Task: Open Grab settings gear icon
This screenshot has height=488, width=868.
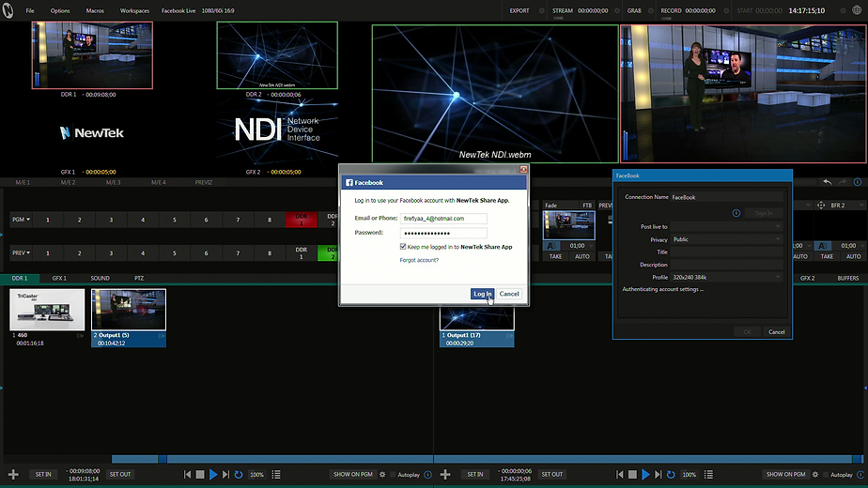Action: tap(650, 10)
